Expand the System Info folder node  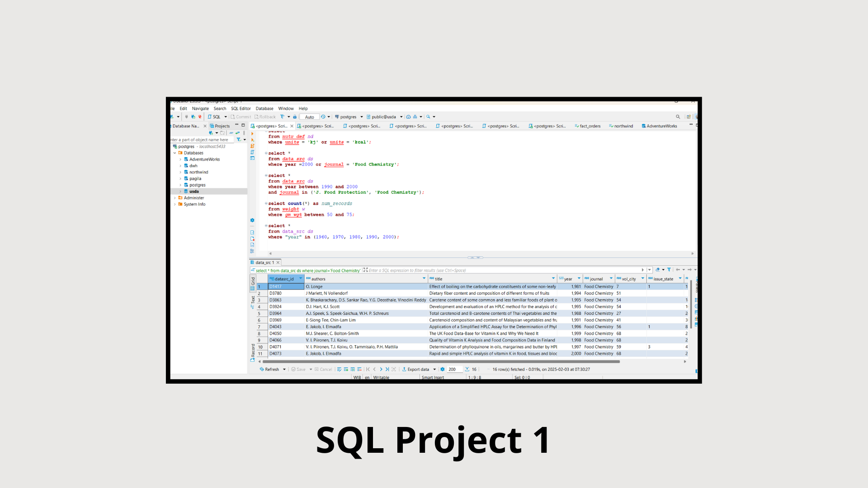point(175,204)
